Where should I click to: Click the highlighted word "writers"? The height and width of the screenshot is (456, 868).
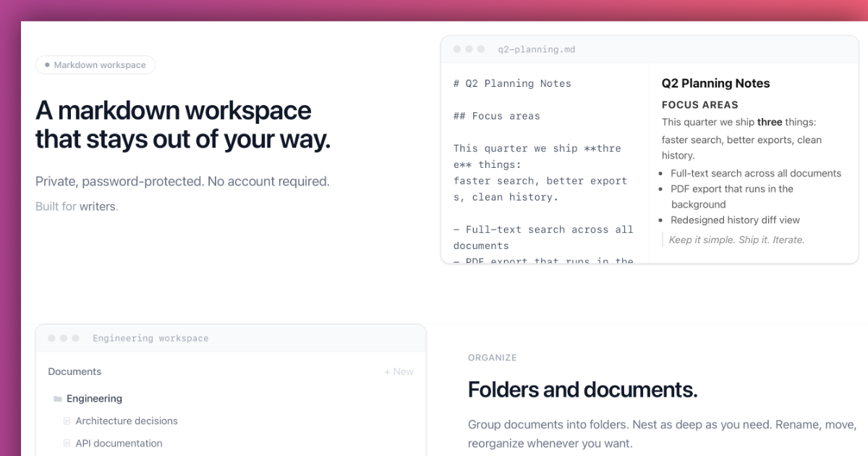[98, 206]
